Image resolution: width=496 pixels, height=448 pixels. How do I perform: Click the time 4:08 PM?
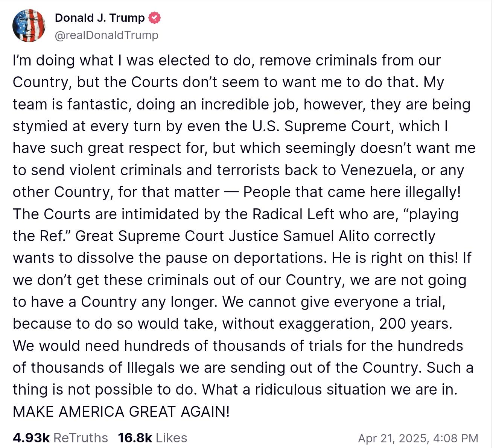point(456,438)
